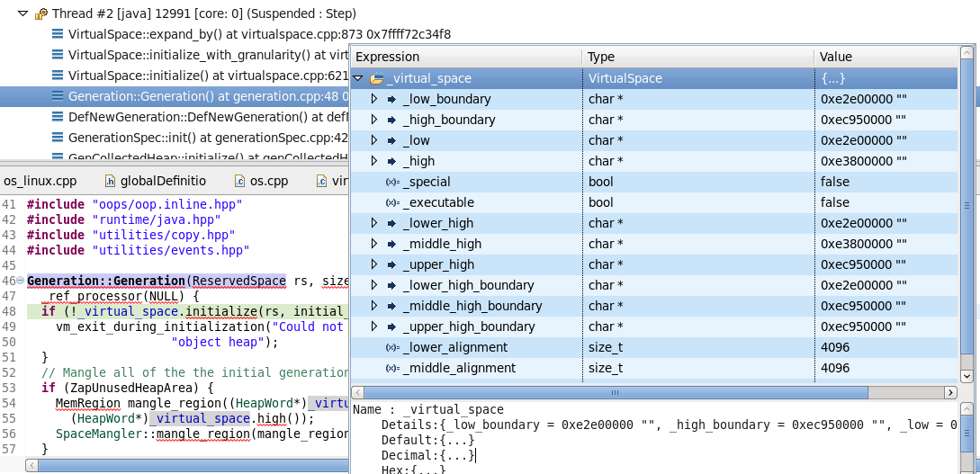Select the _lower_alignment variable name
980x474 pixels.
455,347
